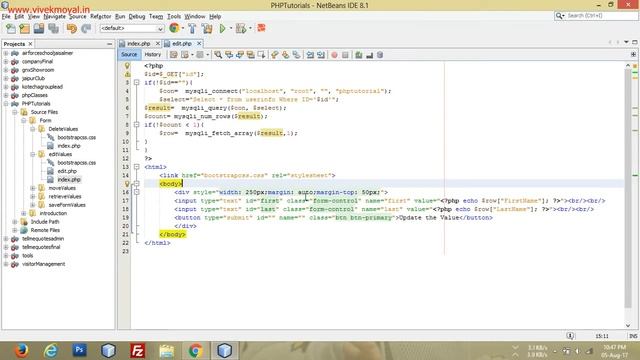Select the Source view button
The image size is (640, 360).
coord(129,54)
